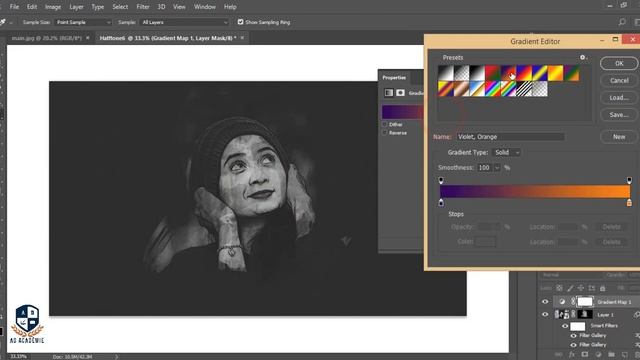
Task: Open the Smoothness value dropdown arrow
Action: pos(497,168)
